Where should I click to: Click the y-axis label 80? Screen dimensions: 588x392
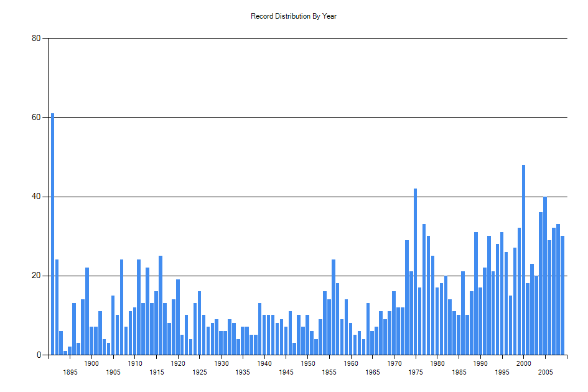(x=36, y=38)
